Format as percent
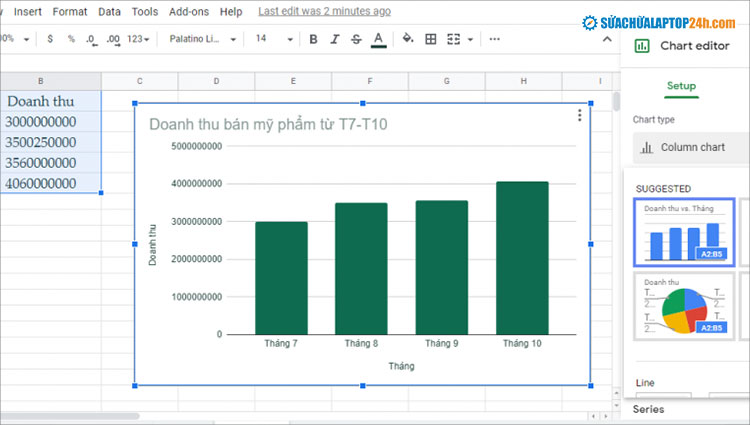This screenshot has height=425, width=750. point(71,39)
